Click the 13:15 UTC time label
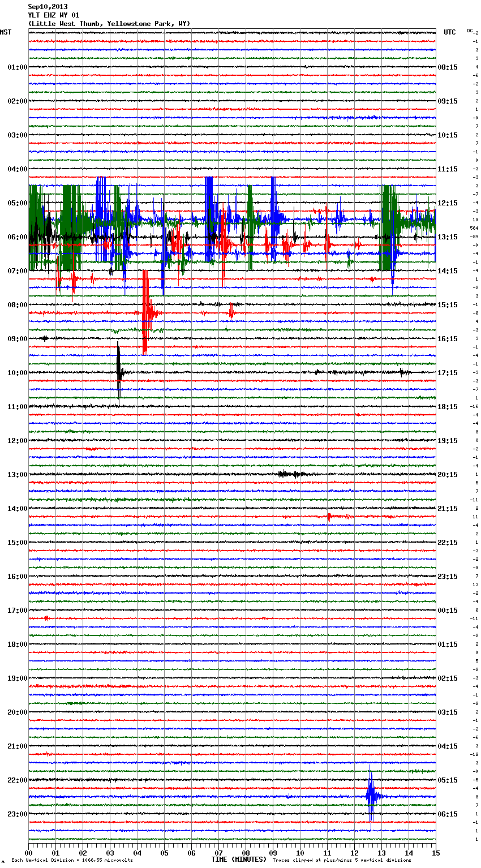 (448, 237)
